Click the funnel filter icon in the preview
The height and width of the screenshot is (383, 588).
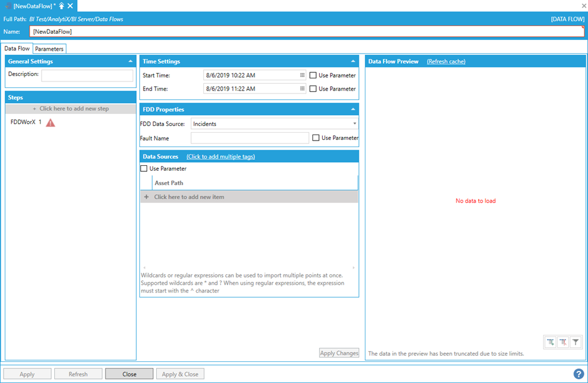tap(576, 342)
